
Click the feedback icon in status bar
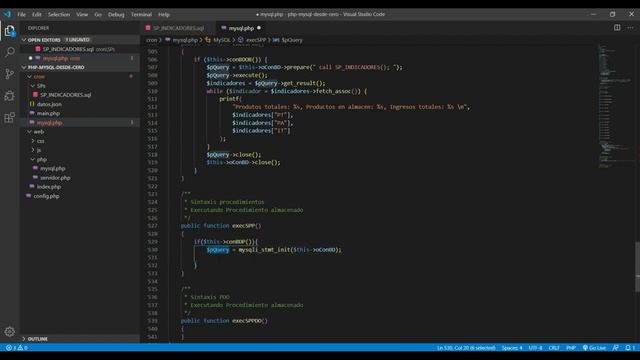click(615, 348)
